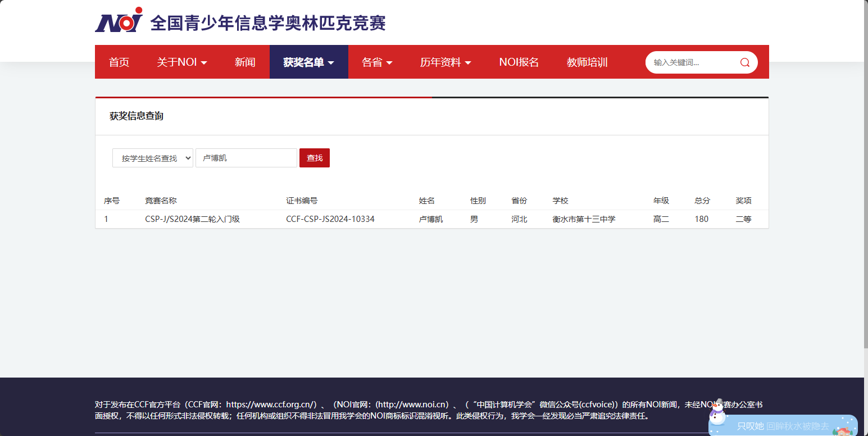Open the 按学生姓名查找 search type selector
The height and width of the screenshot is (436, 868).
[x=152, y=158]
